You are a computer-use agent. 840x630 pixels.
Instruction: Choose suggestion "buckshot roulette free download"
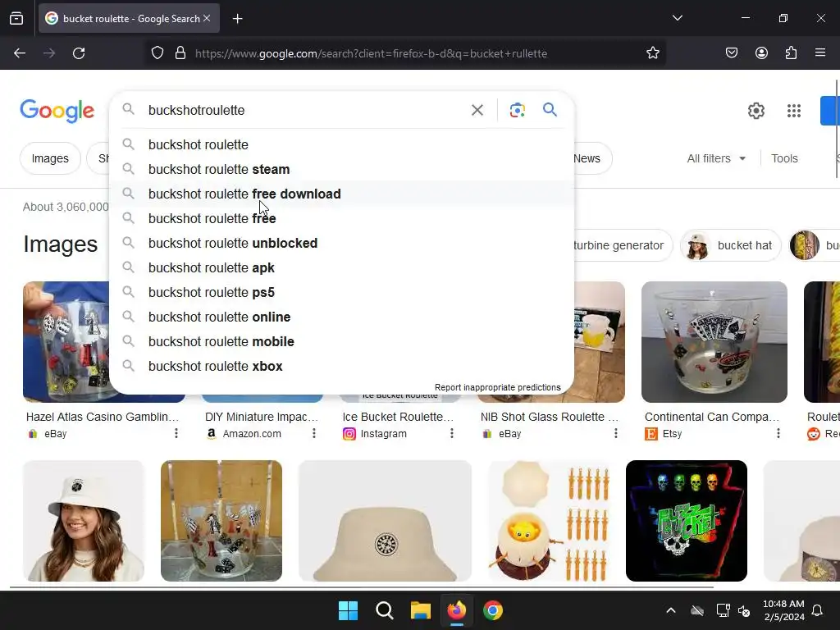coord(341,194)
